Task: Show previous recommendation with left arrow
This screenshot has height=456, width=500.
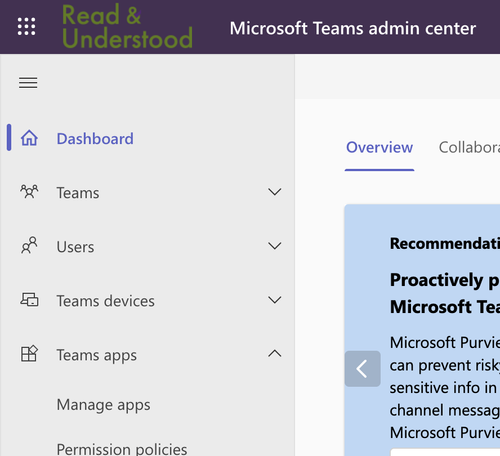Action: tap(363, 369)
